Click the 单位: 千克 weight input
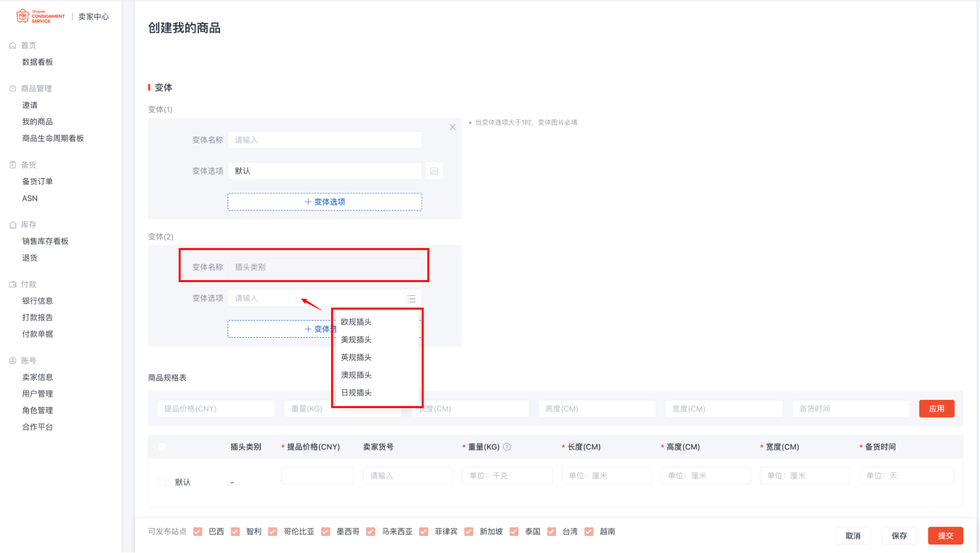 click(507, 476)
